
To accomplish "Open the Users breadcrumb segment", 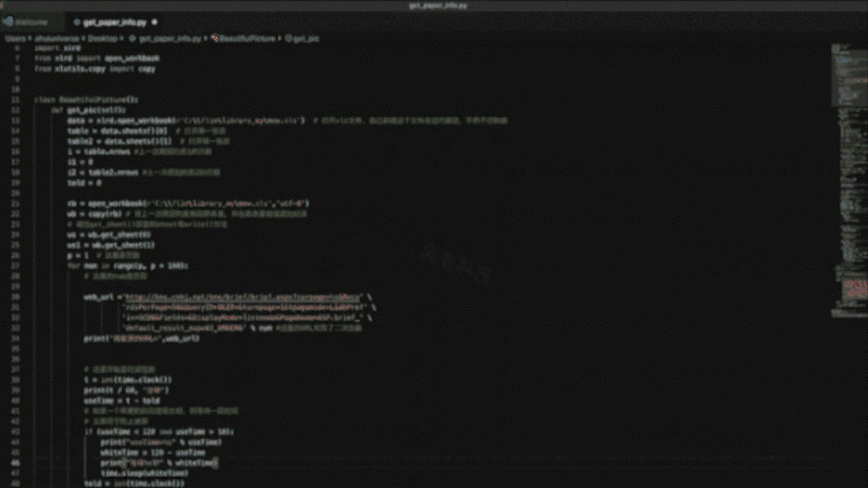I will 15,39.
